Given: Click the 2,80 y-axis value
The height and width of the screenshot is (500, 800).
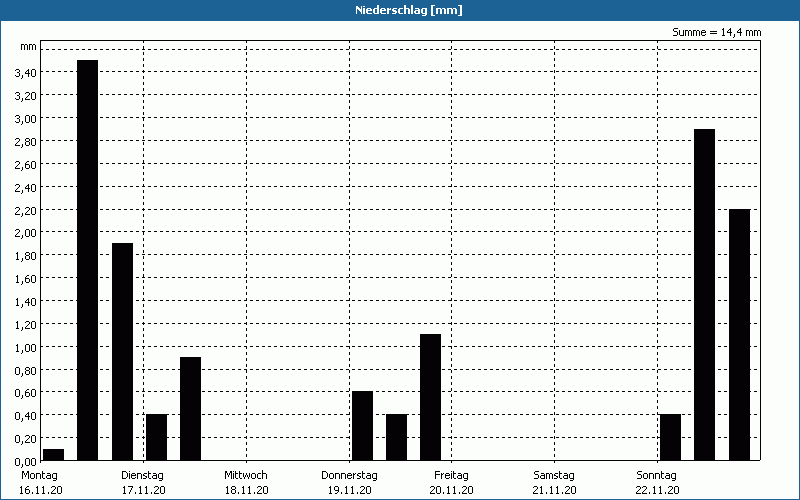Looking at the screenshot, I should pos(26,141).
